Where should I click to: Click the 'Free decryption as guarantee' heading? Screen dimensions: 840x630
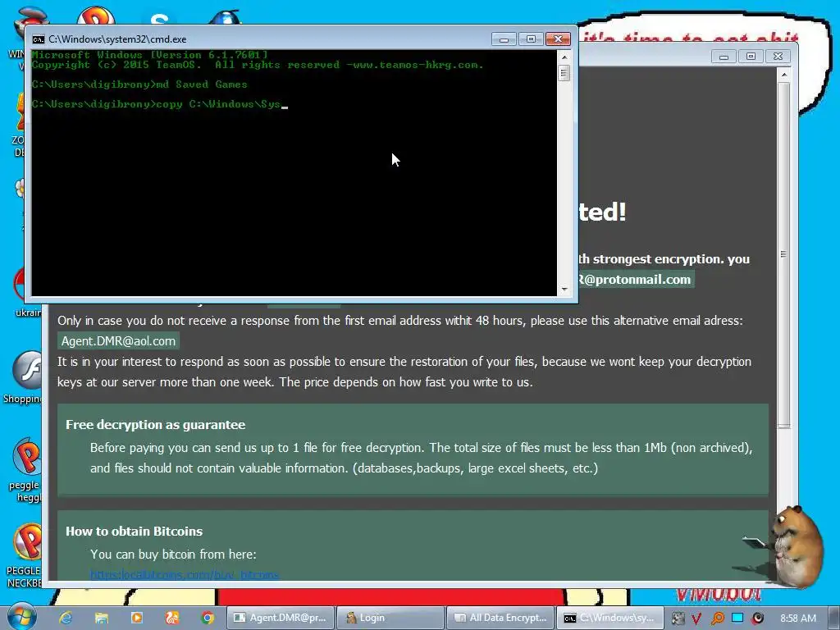point(155,425)
